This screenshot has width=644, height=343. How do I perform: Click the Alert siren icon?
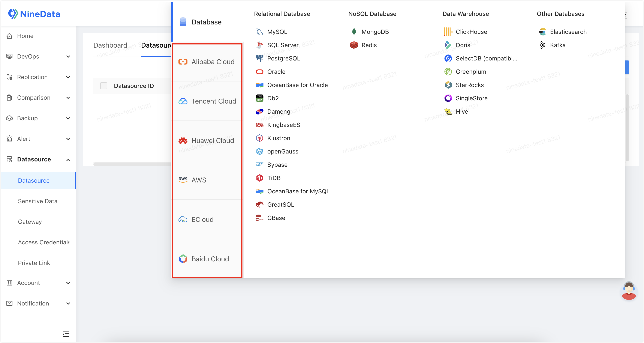click(9, 139)
